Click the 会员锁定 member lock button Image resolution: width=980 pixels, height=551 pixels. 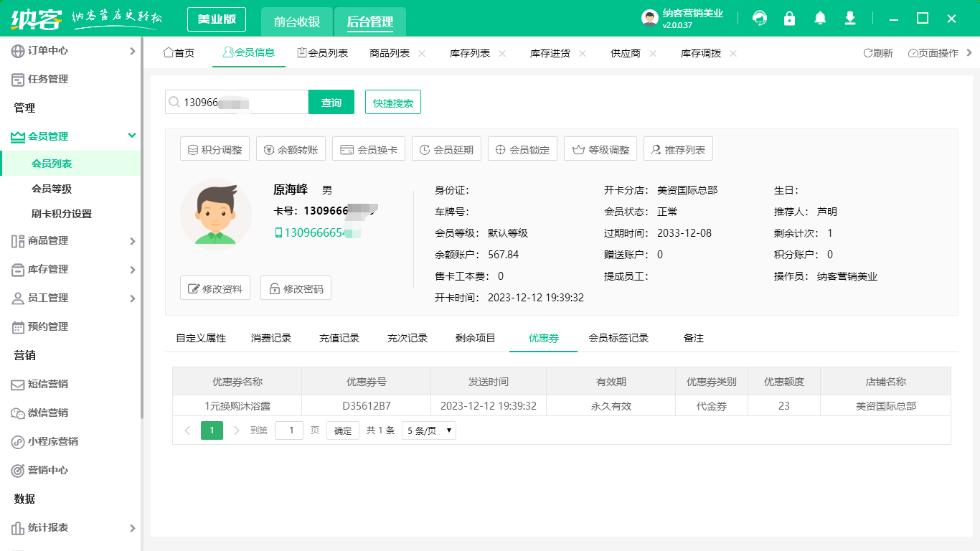point(522,149)
